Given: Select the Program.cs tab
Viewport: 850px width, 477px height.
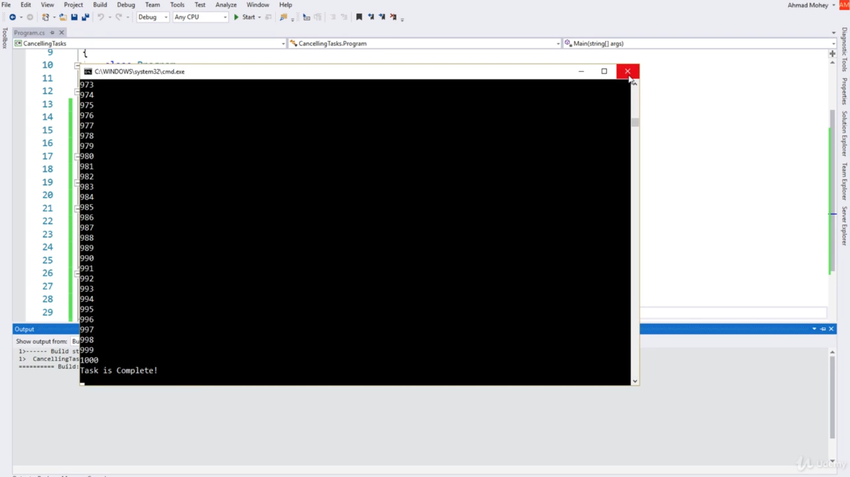Looking at the screenshot, I should (30, 33).
